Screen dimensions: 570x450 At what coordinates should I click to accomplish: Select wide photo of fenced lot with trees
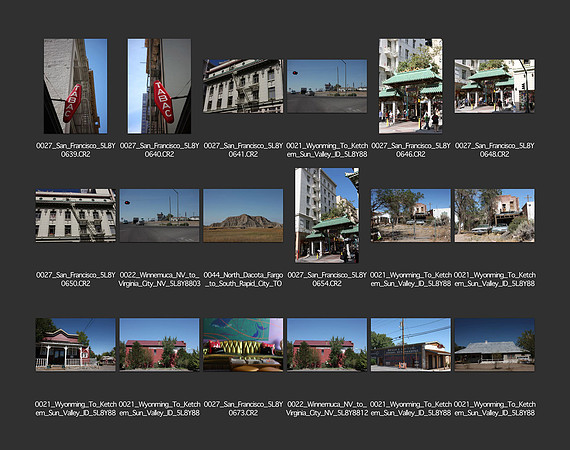pyautogui.click(x=411, y=215)
